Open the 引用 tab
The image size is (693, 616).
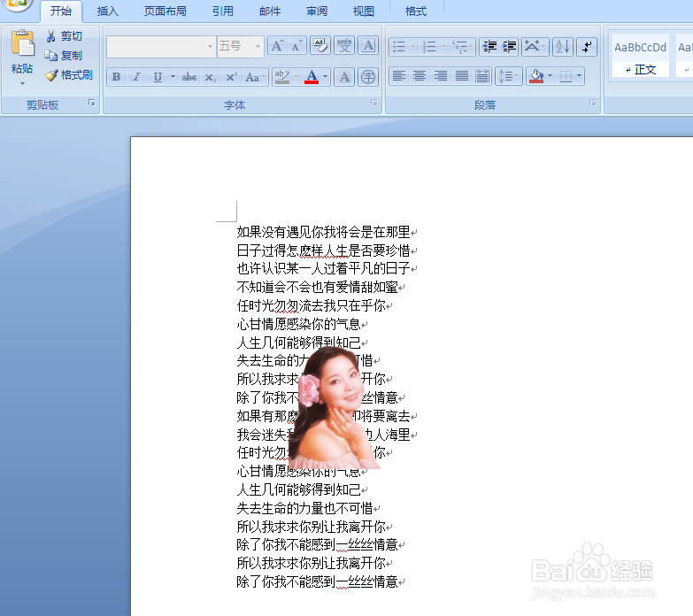(x=223, y=11)
